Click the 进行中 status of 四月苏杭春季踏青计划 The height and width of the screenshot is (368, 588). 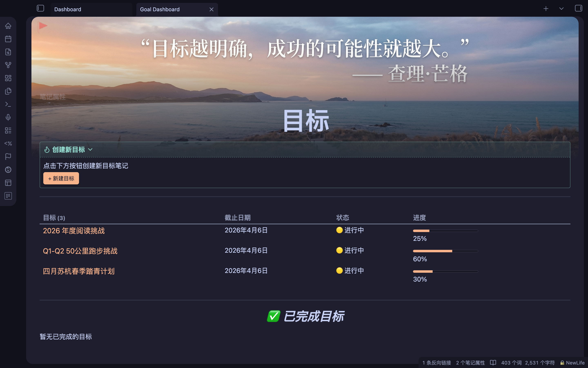[350, 270]
